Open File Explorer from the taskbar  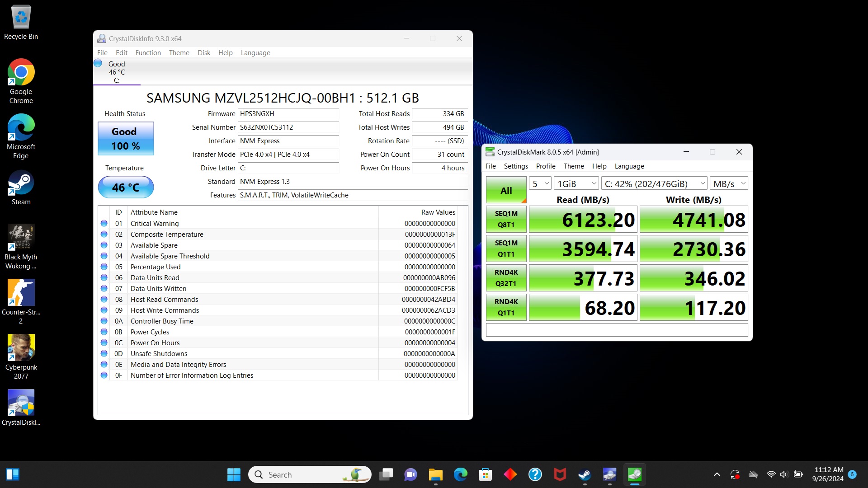pyautogui.click(x=435, y=474)
